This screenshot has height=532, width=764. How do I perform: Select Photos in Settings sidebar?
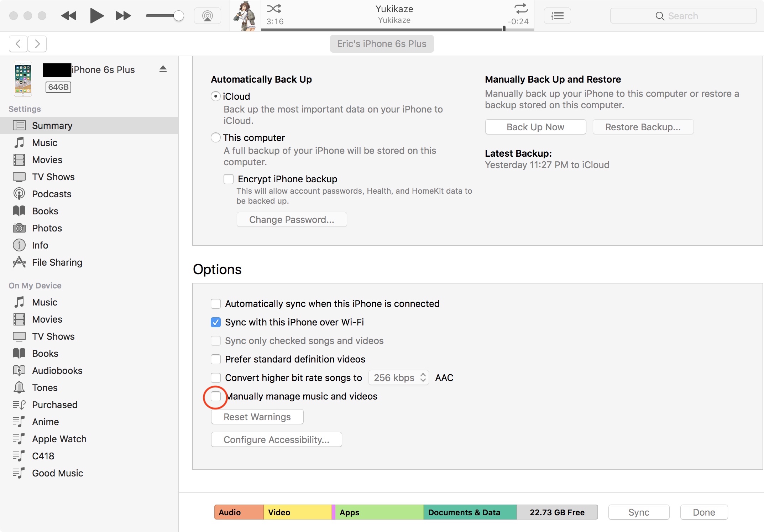pyautogui.click(x=47, y=228)
